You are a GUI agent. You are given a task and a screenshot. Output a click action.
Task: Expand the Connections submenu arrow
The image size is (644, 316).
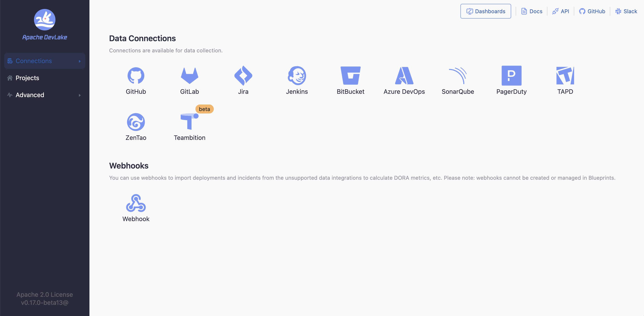(80, 61)
